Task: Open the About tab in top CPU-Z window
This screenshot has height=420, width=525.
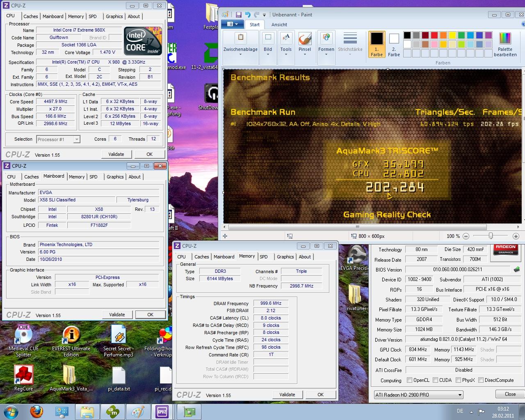Action: click(134, 16)
